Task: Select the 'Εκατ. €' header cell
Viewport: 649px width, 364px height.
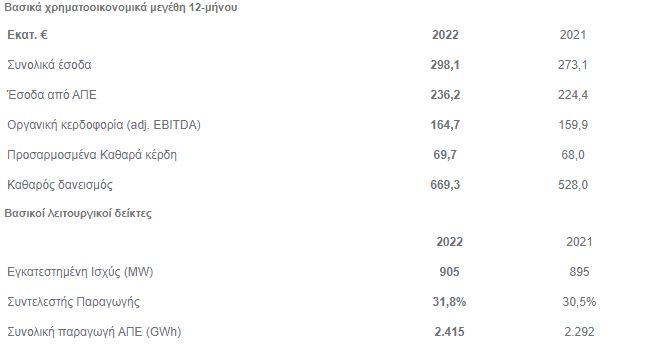Action: coord(27,35)
